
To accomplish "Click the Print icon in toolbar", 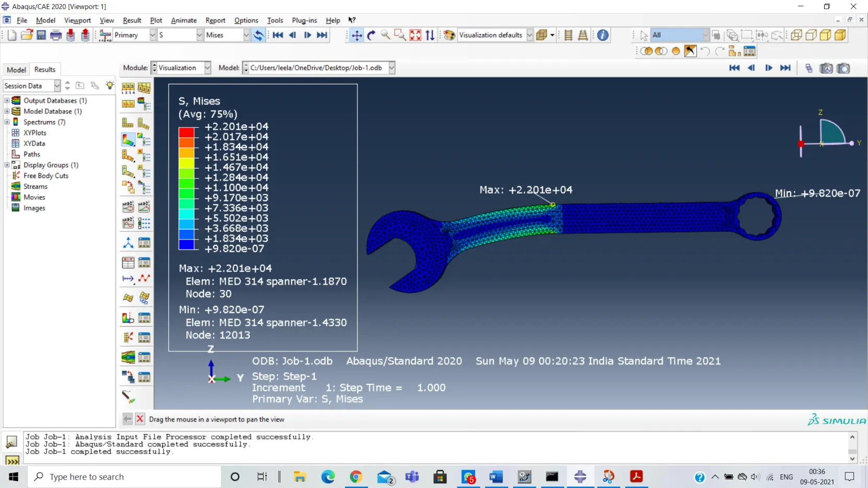I will [x=56, y=35].
